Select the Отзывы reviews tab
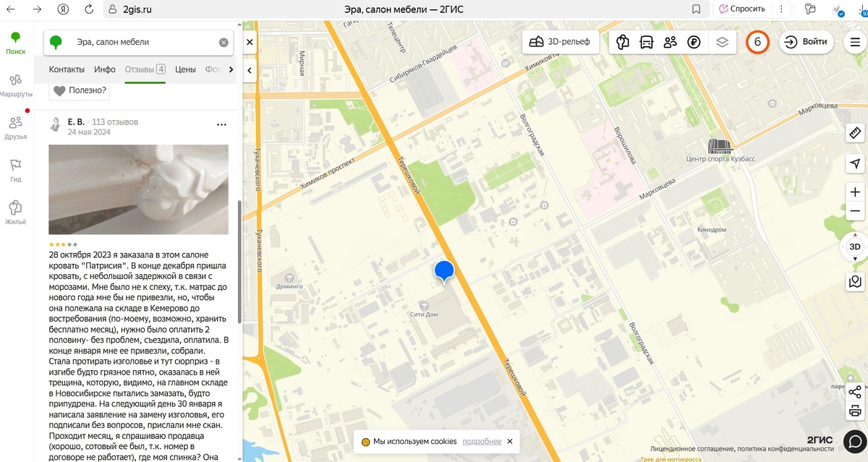This screenshot has height=462, width=868. pos(145,69)
